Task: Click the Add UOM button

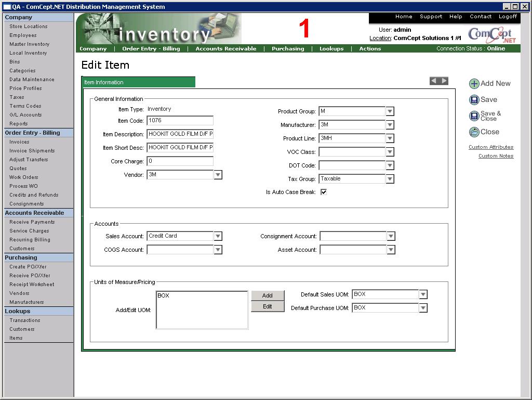Action: click(x=268, y=295)
